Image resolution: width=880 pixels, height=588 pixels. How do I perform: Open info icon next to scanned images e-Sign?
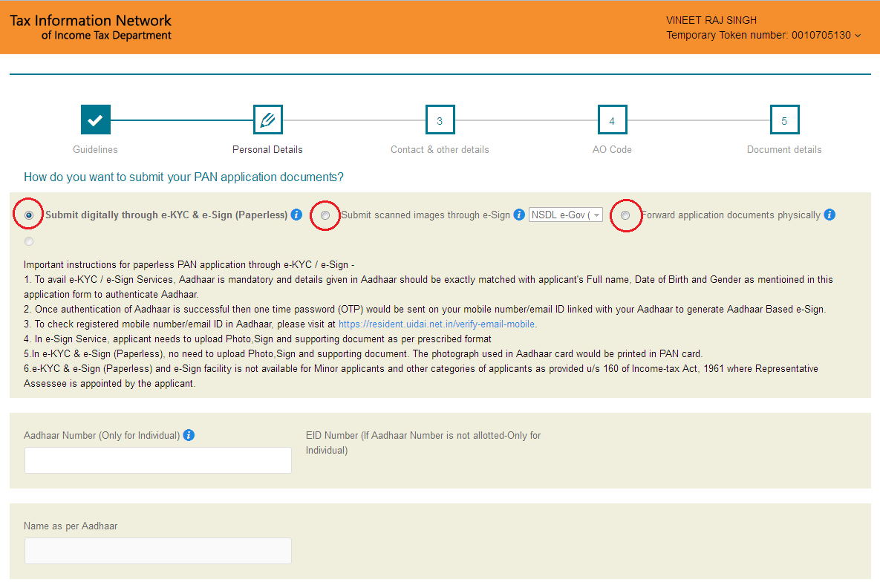[519, 215]
